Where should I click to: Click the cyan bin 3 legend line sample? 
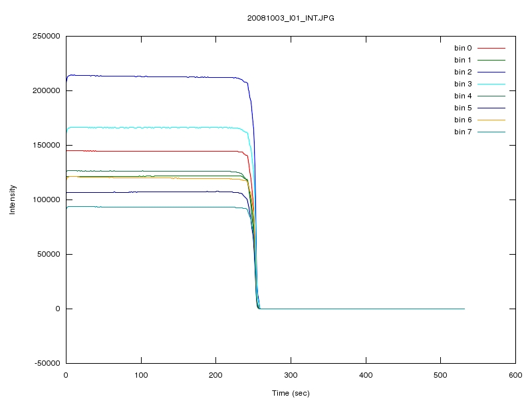click(x=491, y=84)
